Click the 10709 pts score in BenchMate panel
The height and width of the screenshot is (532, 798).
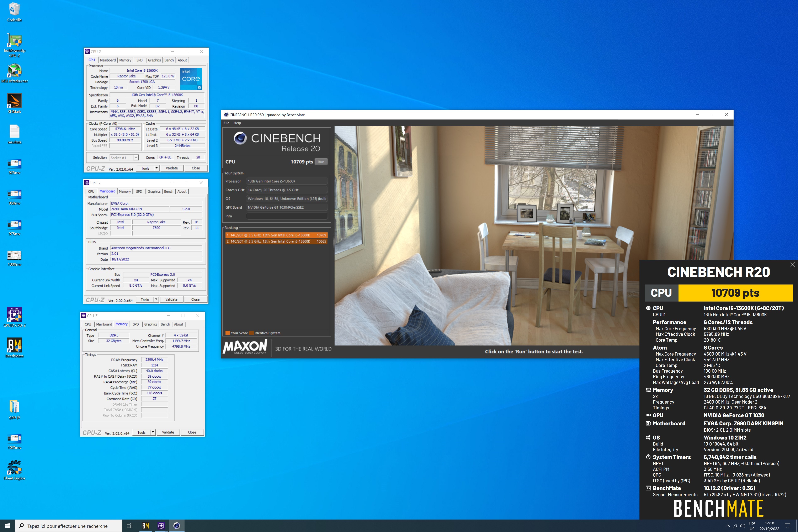(735, 293)
